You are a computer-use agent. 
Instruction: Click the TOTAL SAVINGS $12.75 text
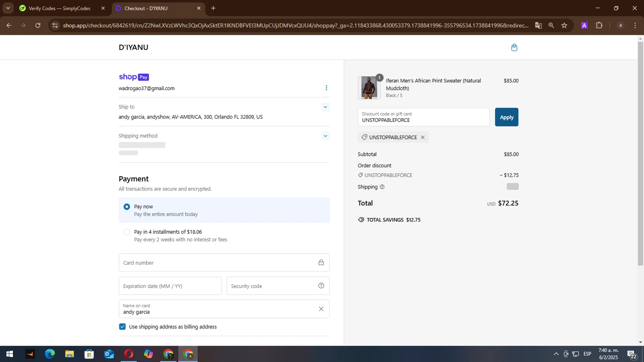pos(393,220)
